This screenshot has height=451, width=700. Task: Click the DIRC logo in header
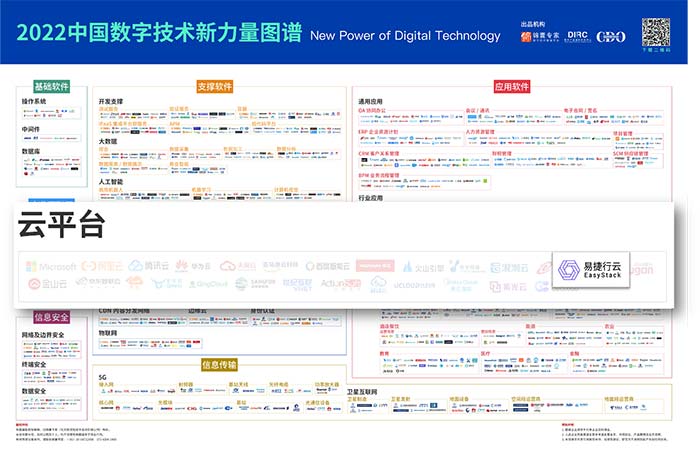(577, 36)
